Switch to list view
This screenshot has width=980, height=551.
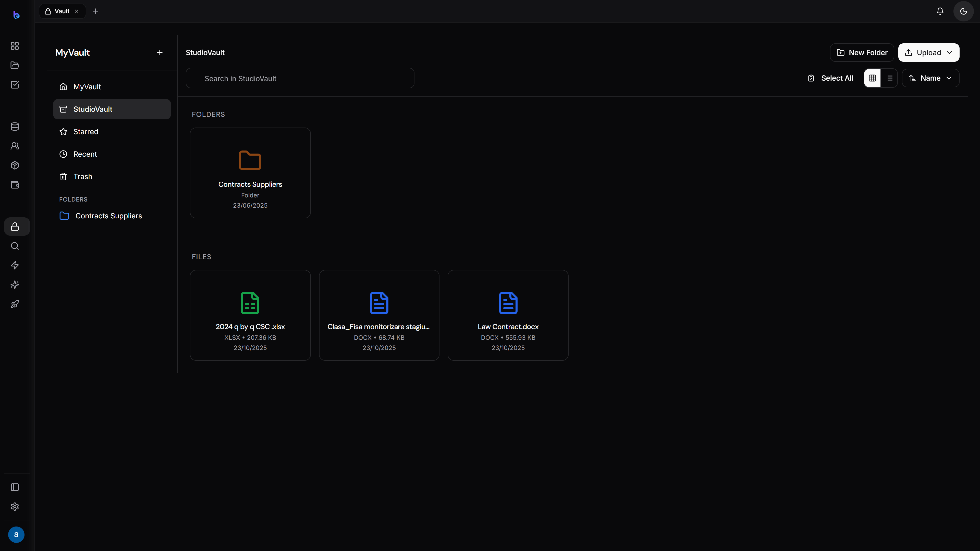tap(889, 78)
